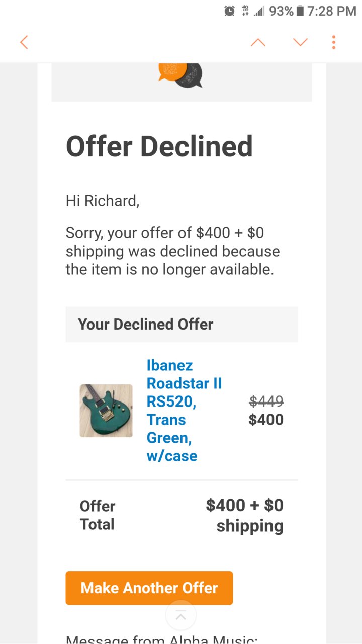The height and width of the screenshot is (644, 362).
Task: Tap the 4G LTE data icon
Action: point(245,11)
